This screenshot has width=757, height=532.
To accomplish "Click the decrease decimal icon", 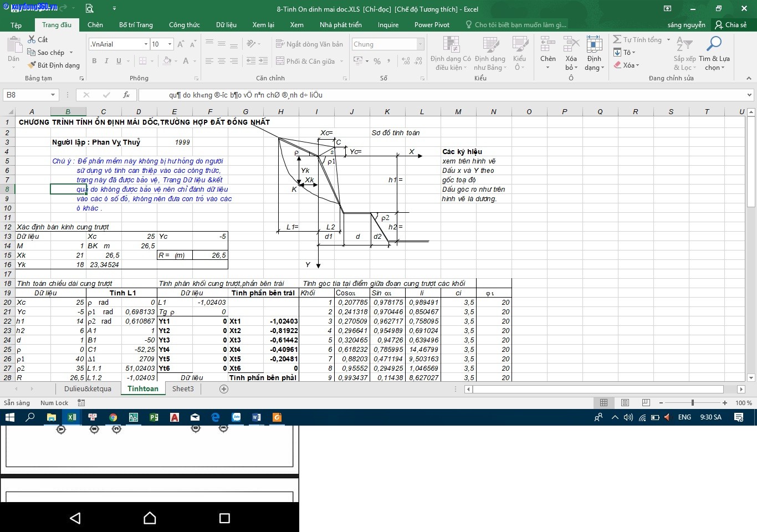I will pos(419,61).
